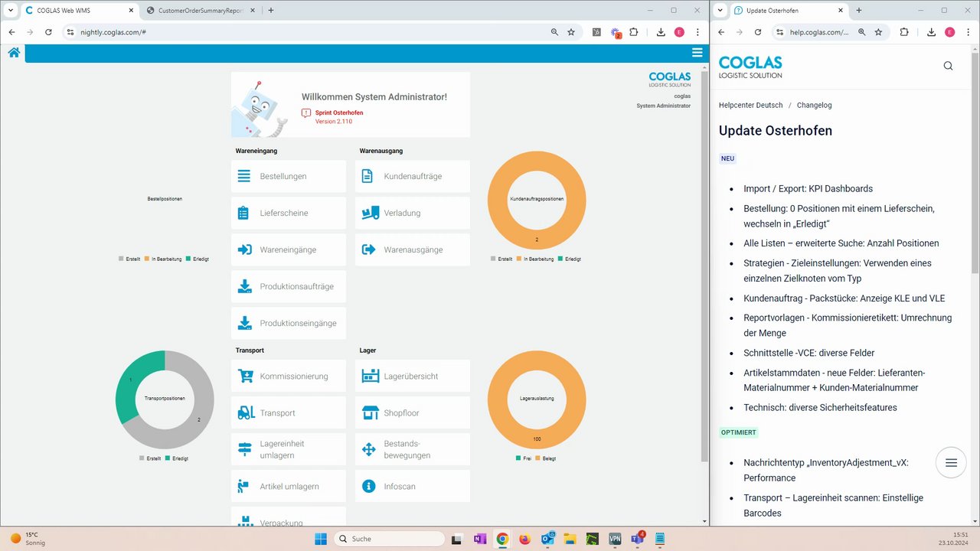Open the Wareneingänge tile

pyautogui.click(x=289, y=249)
